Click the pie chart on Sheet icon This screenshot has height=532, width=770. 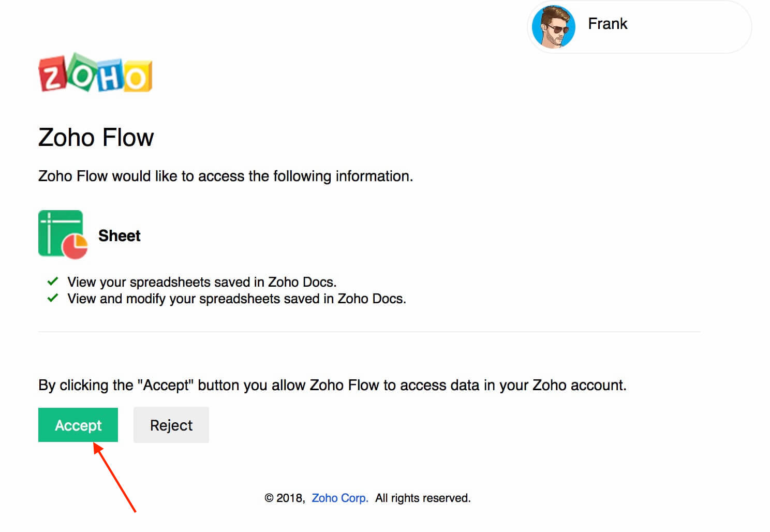tap(75, 246)
